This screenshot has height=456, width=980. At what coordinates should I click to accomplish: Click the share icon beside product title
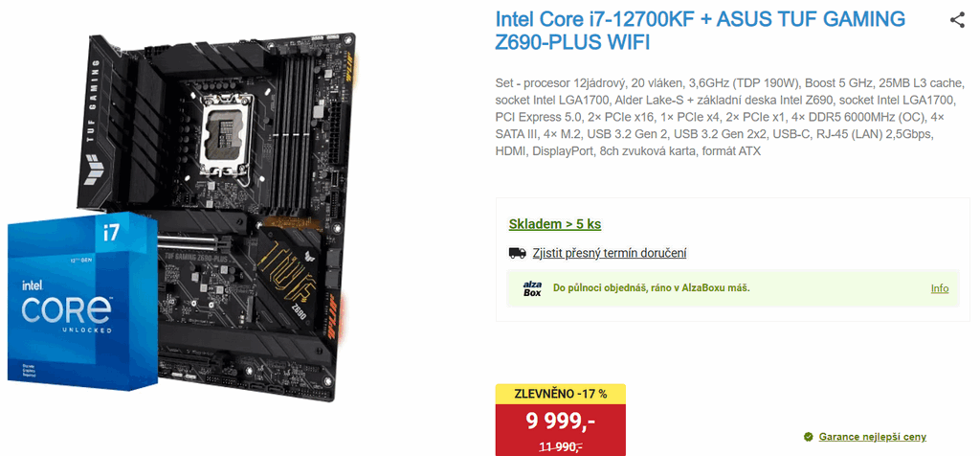957,20
